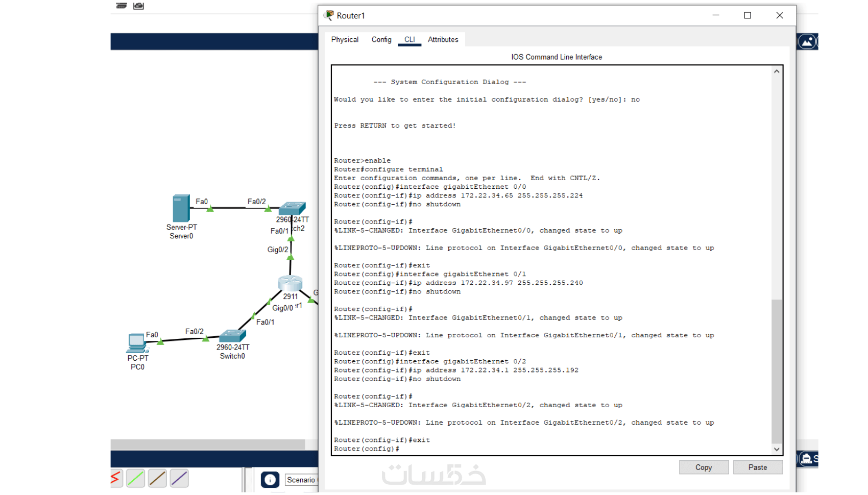Select the PC0 computer icon

[x=137, y=343]
